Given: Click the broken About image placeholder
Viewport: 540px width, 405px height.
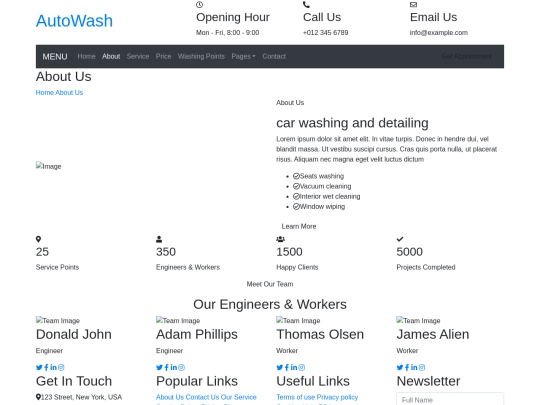Looking at the screenshot, I should tap(49, 166).
